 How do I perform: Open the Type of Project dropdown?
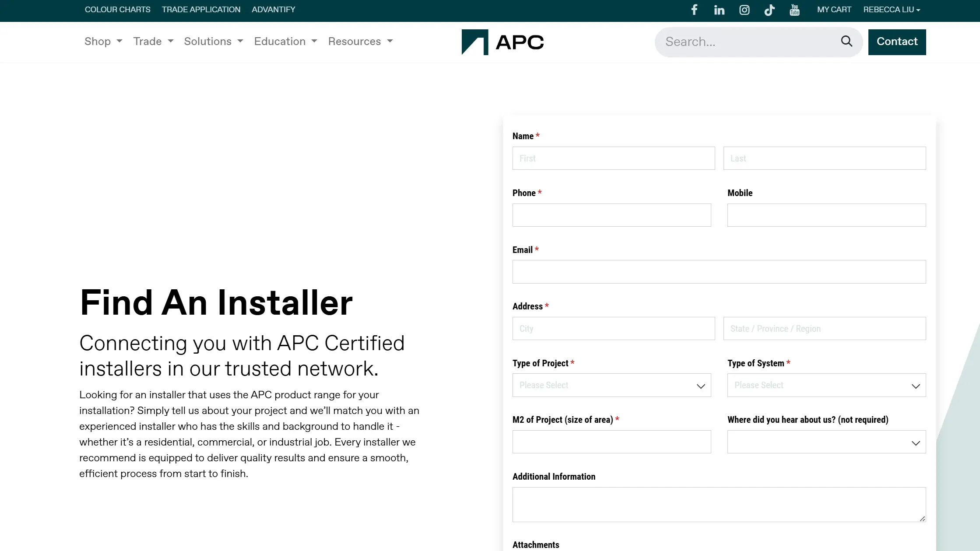click(x=611, y=385)
